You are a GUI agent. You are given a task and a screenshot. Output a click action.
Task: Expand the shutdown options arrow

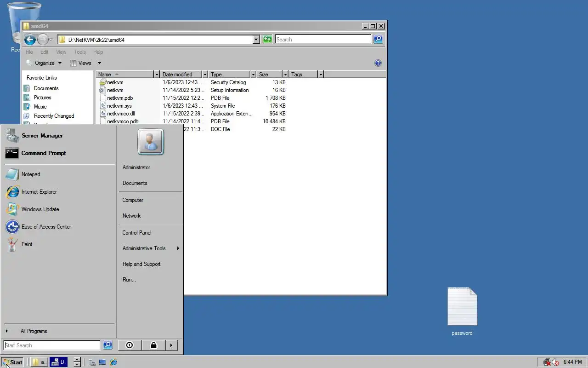click(x=171, y=345)
